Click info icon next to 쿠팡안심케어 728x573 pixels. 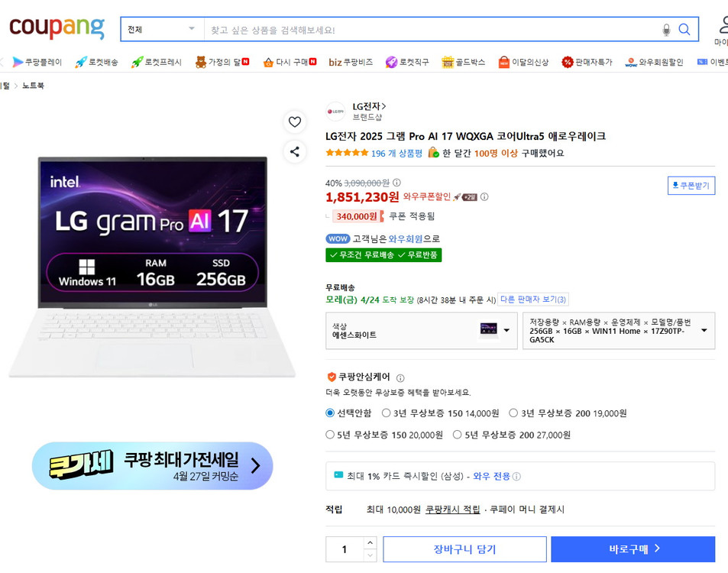tap(400, 378)
